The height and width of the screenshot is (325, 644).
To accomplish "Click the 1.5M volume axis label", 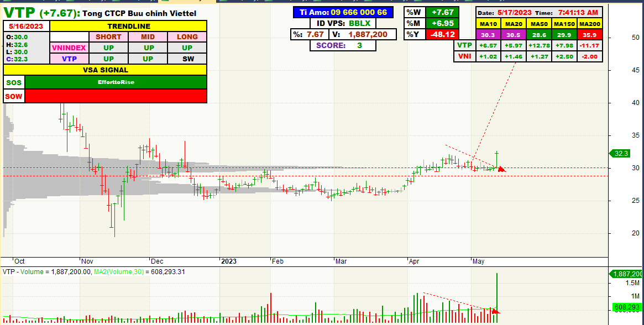I will [632, 284].
